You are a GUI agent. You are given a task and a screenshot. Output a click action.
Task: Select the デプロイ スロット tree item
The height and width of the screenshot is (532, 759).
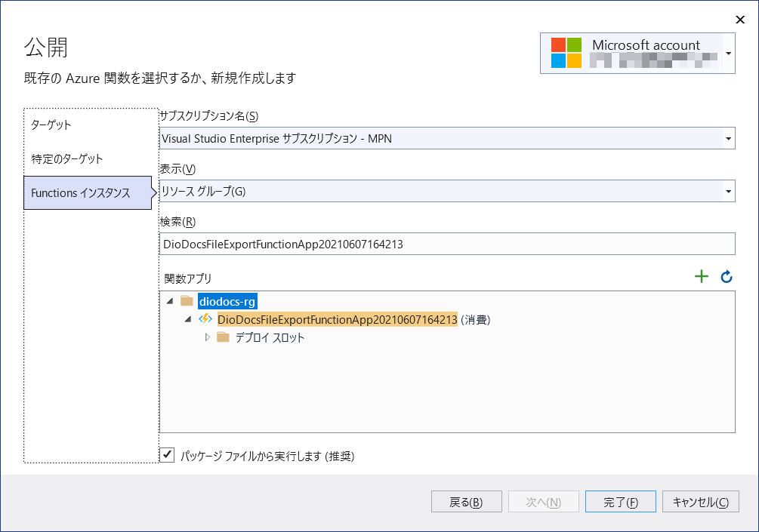click(270, 337)
